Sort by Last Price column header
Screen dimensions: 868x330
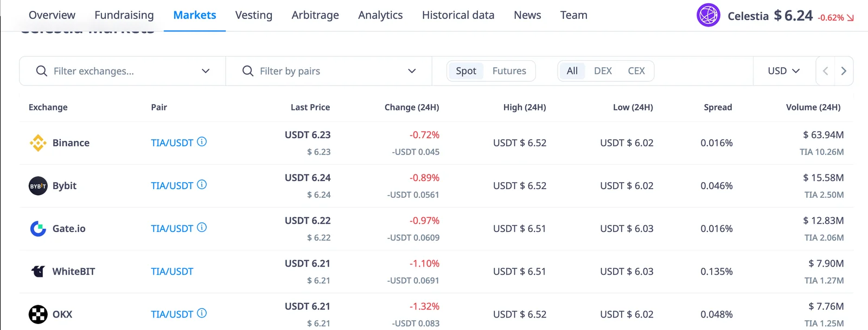(x=310, y=107)
